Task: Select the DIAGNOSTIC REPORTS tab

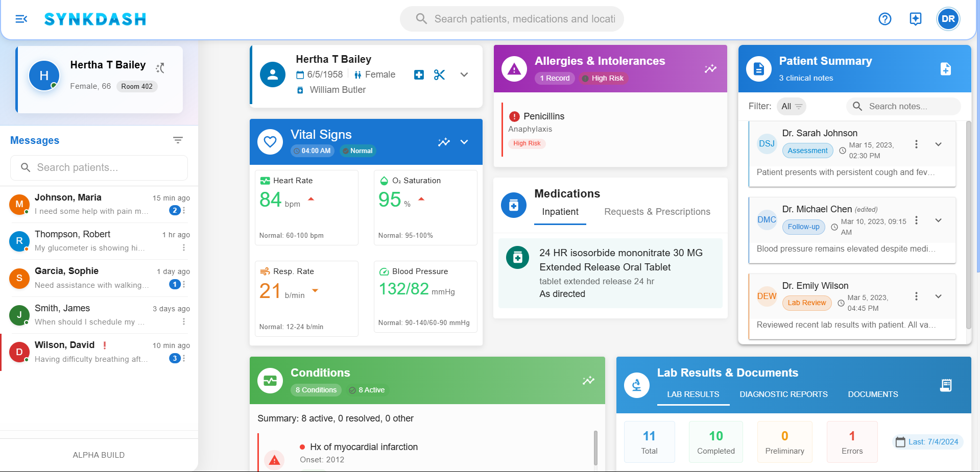Action: [x=783, y=394]
